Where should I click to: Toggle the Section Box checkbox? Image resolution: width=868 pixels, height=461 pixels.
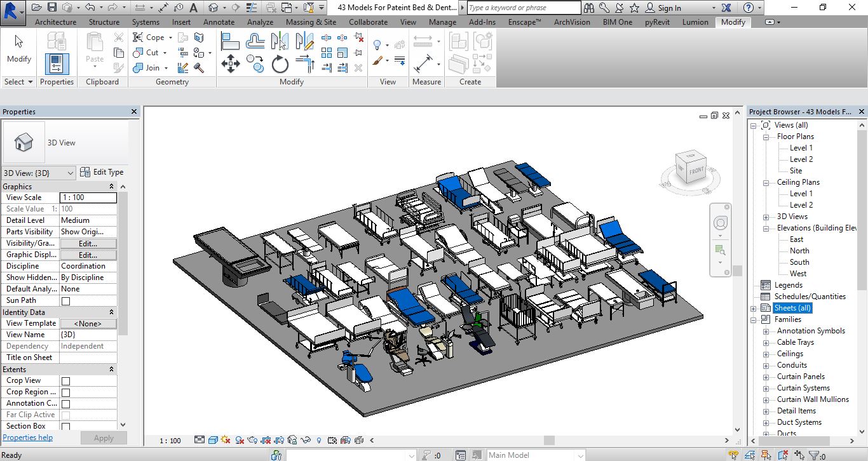click(65, 427)
